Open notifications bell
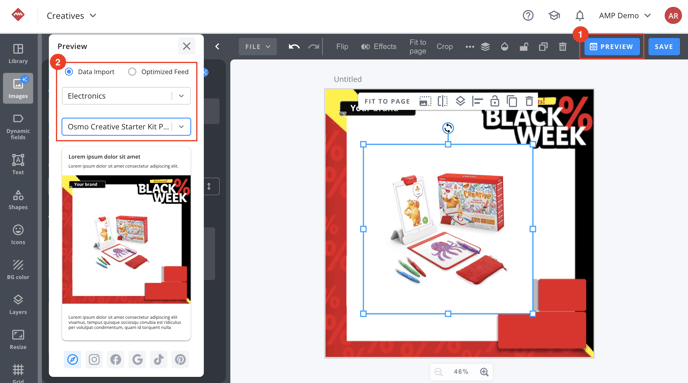This screenshot has width=688, height=383. pos(580,16)
